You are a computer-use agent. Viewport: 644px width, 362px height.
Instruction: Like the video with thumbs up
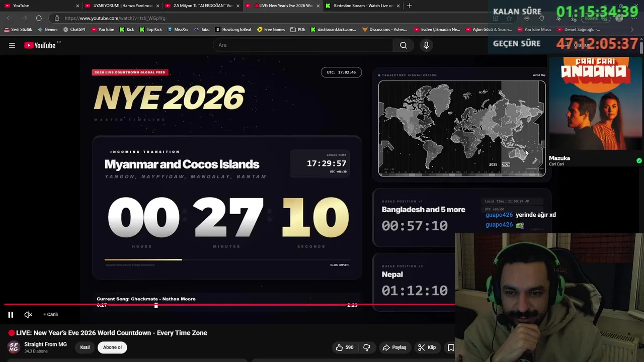click(345, 347)
